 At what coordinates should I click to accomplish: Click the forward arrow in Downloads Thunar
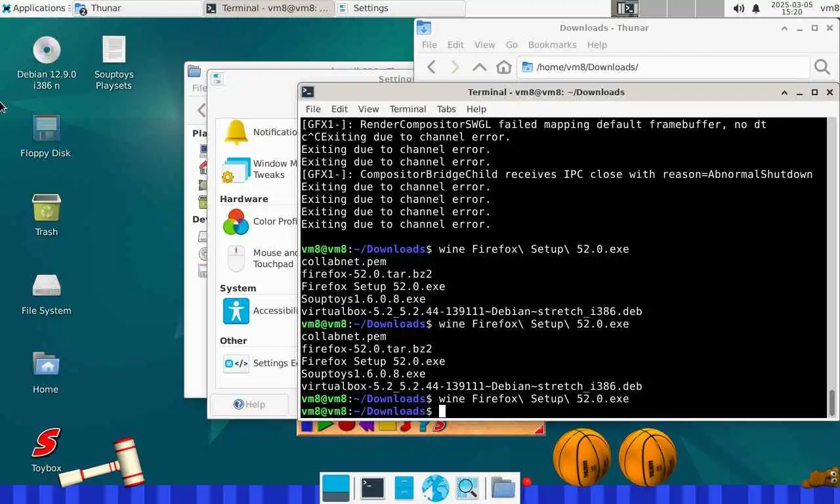455,67
